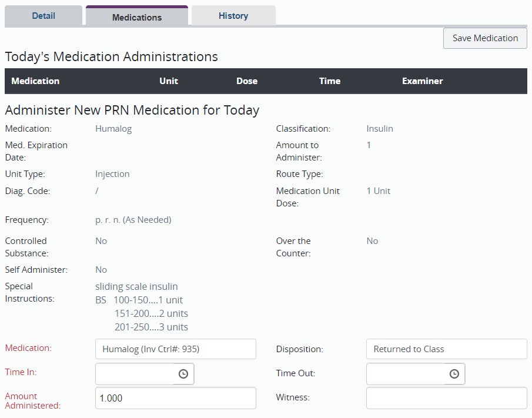Click the Today's Medication Administrations heading
Image resolution: width=532 pixels, height=418 pixels.
coord(111,56)
